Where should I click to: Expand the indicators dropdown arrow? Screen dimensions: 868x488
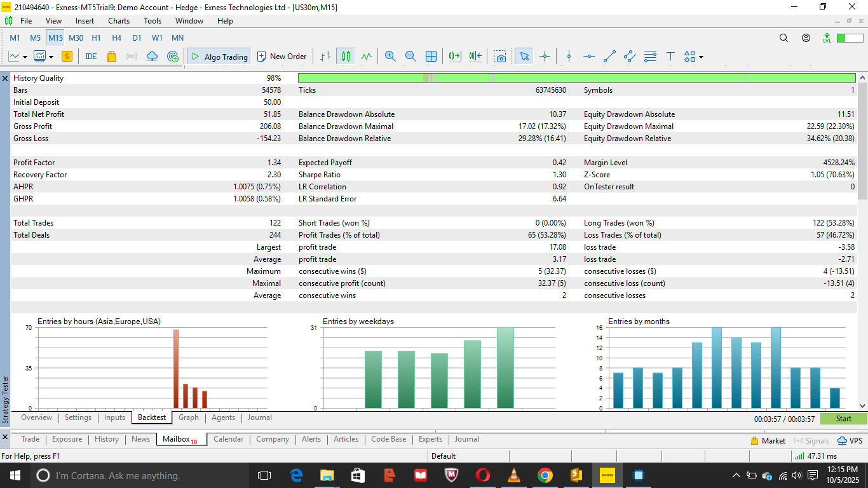(50, 56)
